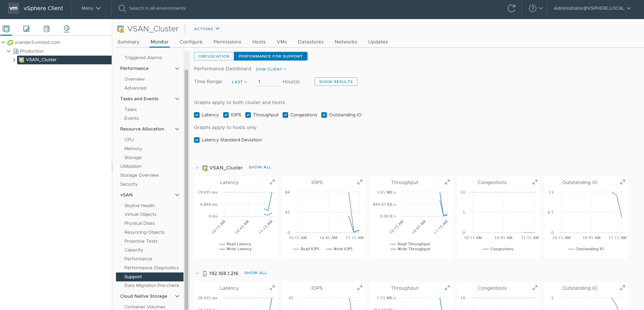Screen dimensions: 644x310
Task: Open the DOM CLIENT dashboard dropdown
Action: click(x=271, y=69)
